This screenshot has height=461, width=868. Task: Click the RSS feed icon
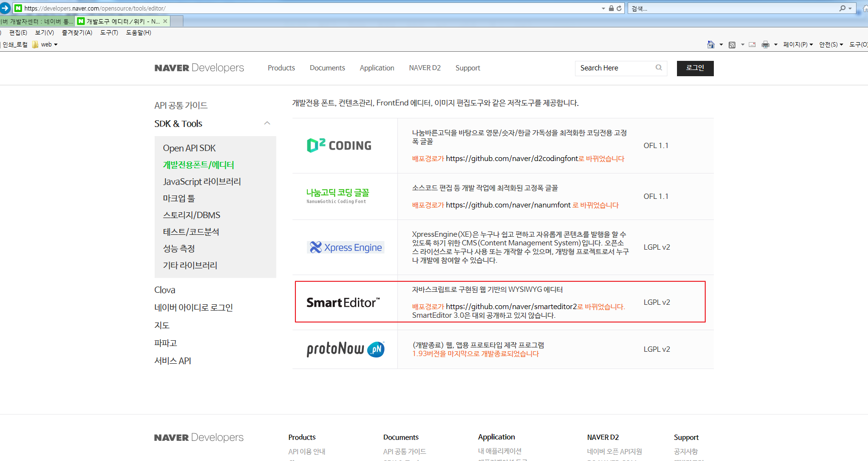[732, 45]
